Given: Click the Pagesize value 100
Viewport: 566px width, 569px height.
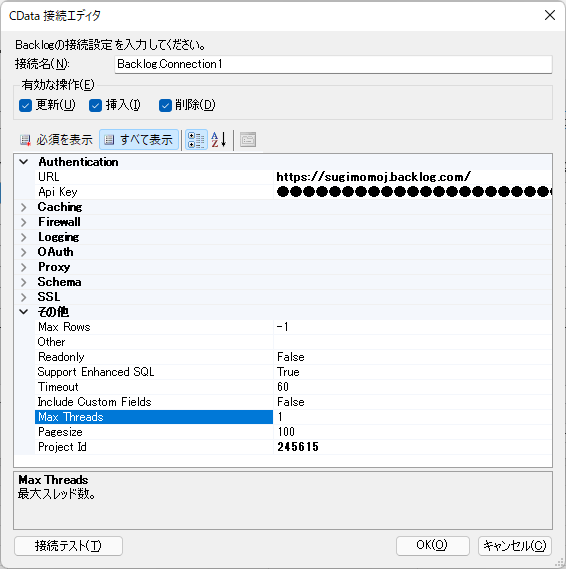Looking at the screenshot, I should 413,432.
